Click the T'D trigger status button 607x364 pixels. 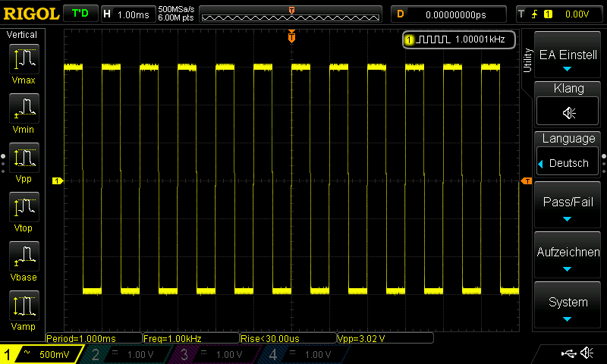[x=79, y=14]
